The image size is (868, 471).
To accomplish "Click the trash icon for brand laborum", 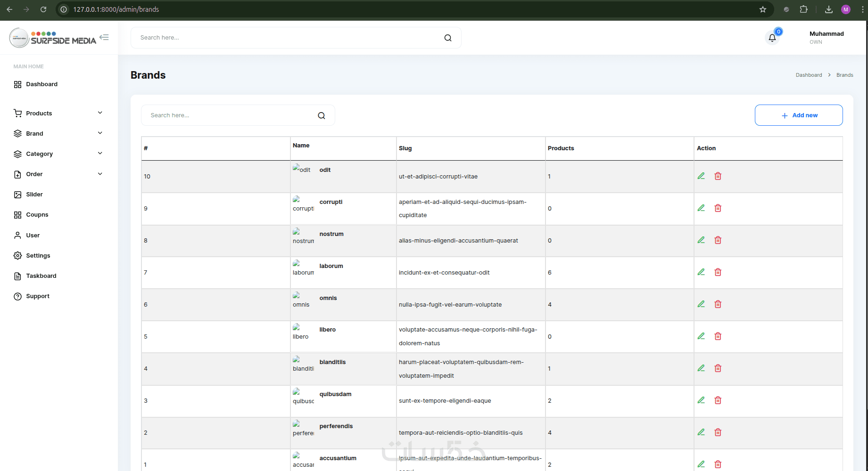I will tap(718, 272).
